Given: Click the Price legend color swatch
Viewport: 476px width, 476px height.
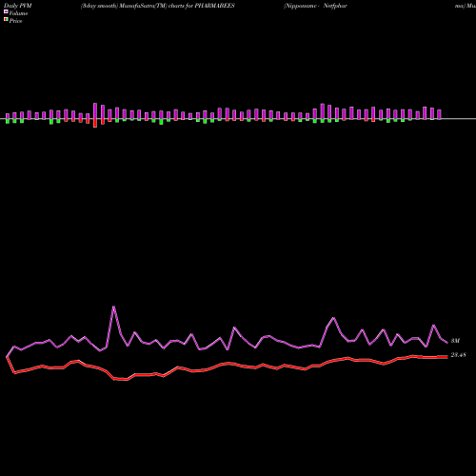Looking at the screenshot, I should click(6, 20).
